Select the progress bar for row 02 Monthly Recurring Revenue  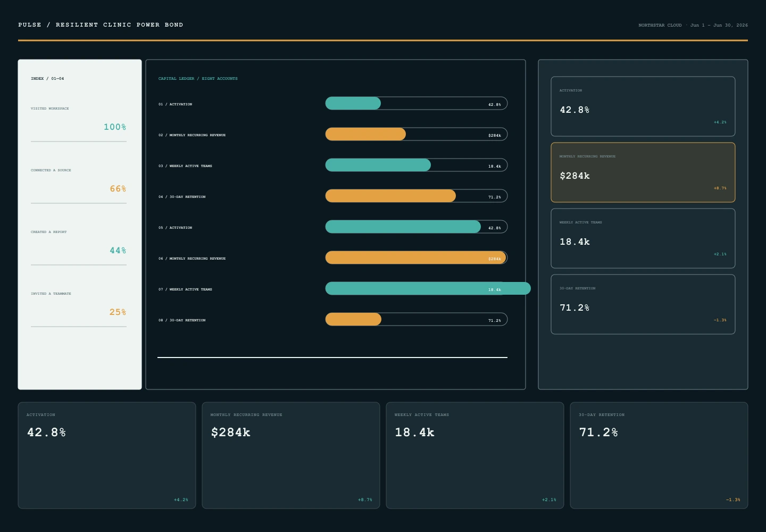click(417, 134)
